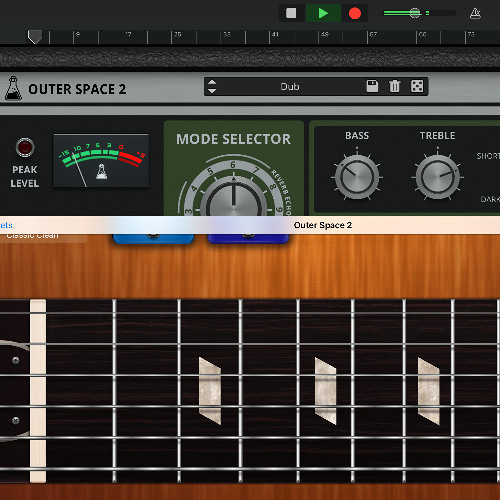The image size is (500, 500).
Task: Click the VU meter display
Action: coord(101,161)
